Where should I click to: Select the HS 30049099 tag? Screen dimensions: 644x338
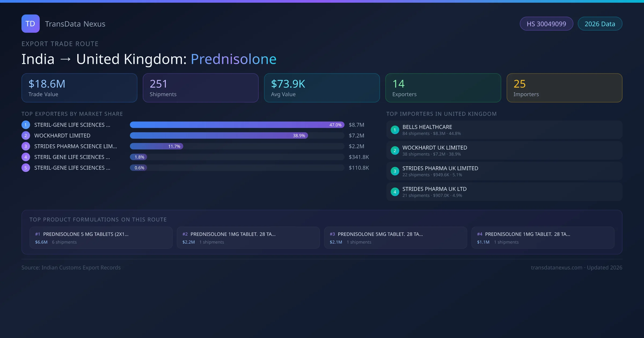coord(546,24)
